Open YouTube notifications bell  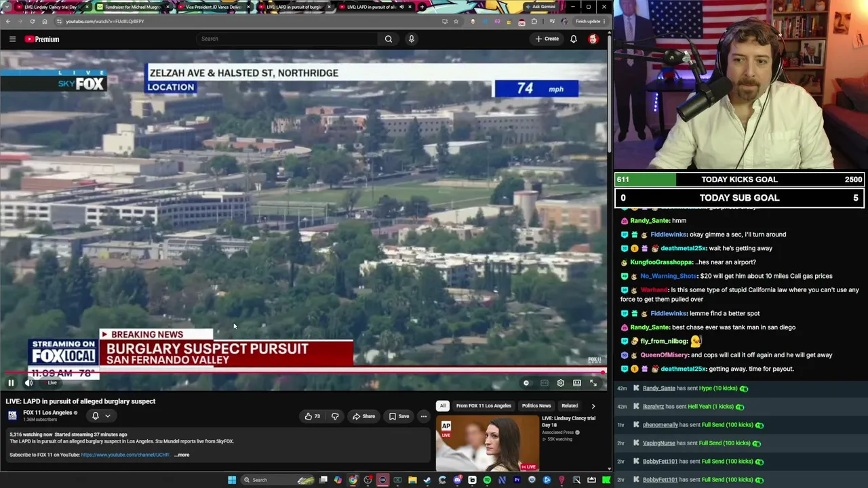(574, 39)
